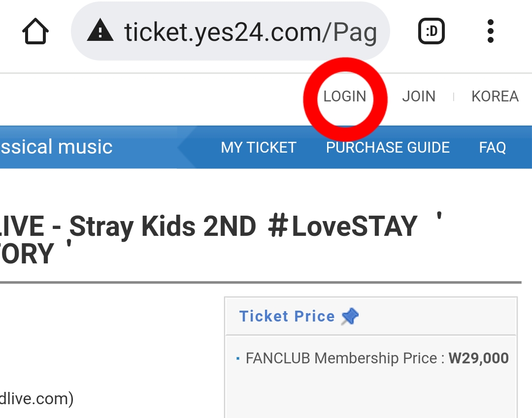Click the partial dlive.com text
532x418 pixels.
(x=36, y=398)
